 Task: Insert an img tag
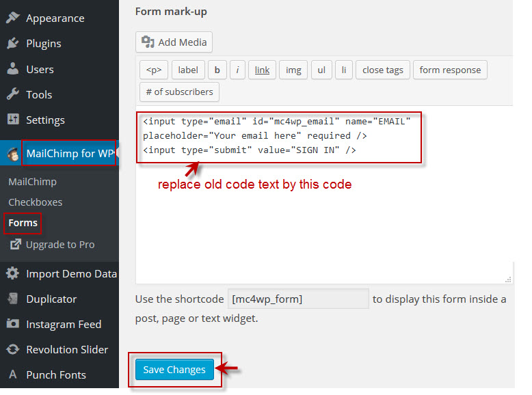[293, 70]
